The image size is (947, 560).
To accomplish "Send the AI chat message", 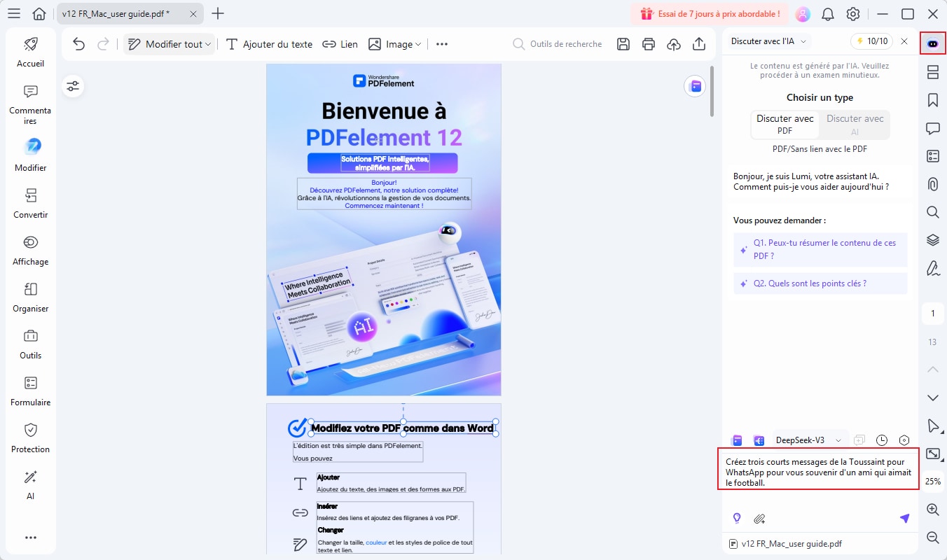I will click(x=904, y=519).
